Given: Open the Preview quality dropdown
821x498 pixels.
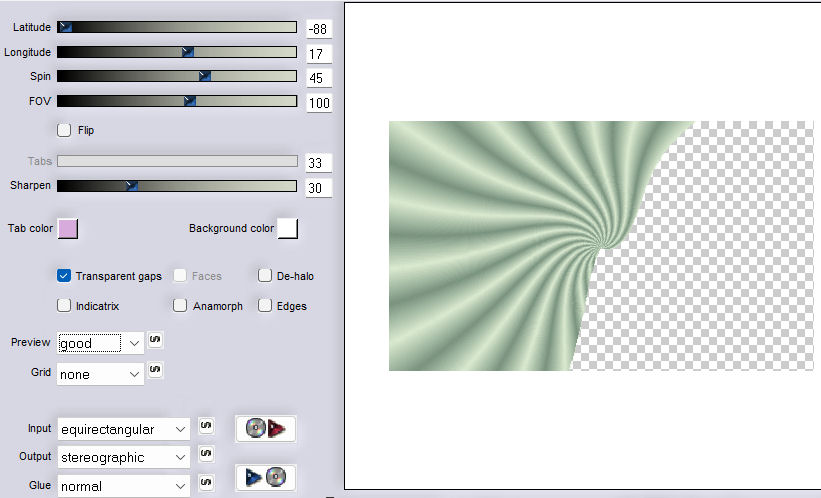Looking at the screenshot, I should click(101, 343).
